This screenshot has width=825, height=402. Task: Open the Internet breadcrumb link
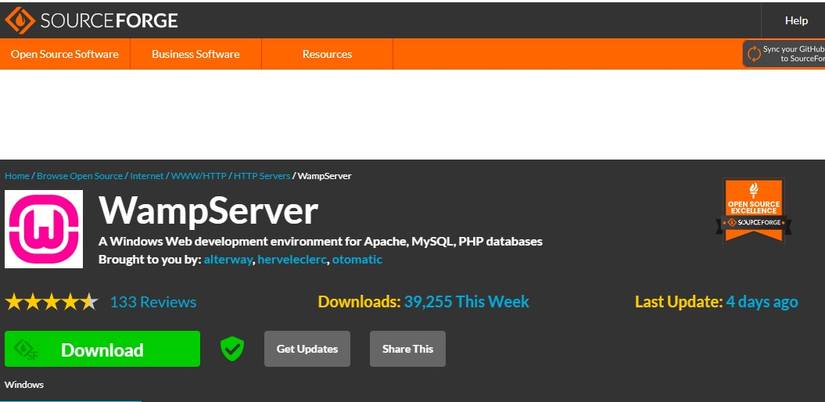tap(147, 176)
